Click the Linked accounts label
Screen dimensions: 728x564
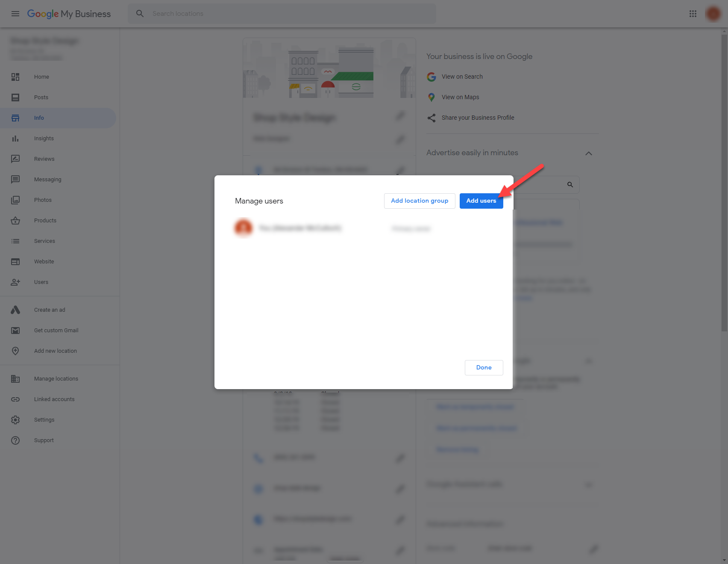(x=54, y=399)
